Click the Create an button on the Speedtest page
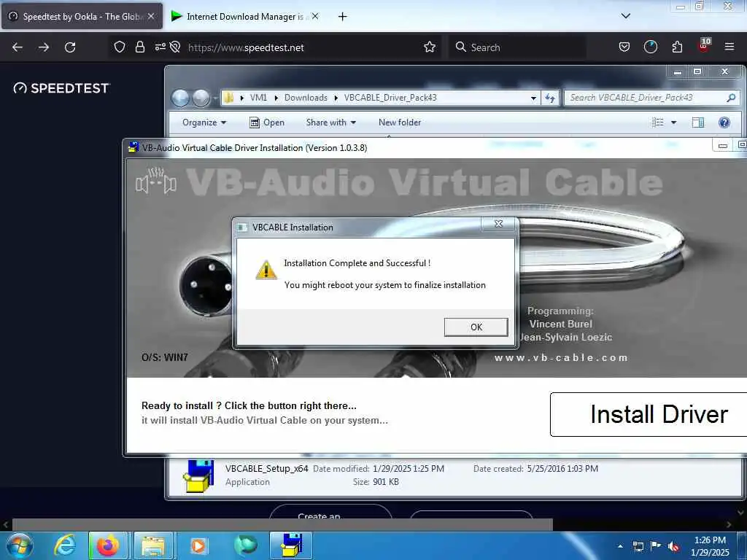 (x=330, y=513)
